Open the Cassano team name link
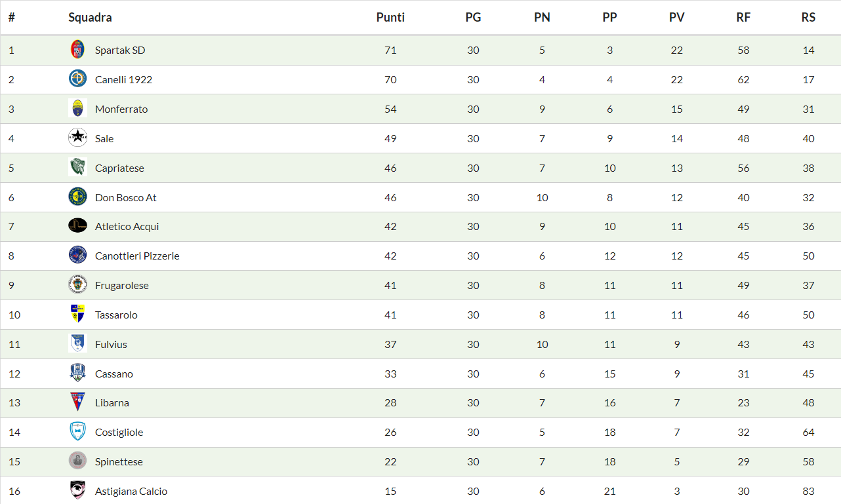 tap(113, 374)
